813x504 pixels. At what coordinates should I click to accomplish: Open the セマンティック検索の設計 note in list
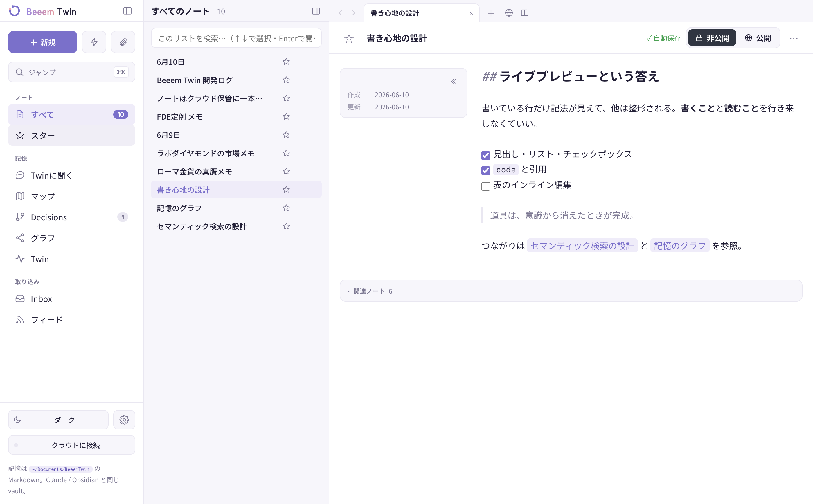click(x=236, y=227)
